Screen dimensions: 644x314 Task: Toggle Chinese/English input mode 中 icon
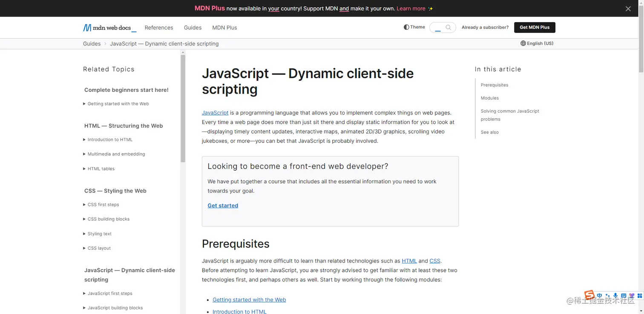(x=600, y=296)
